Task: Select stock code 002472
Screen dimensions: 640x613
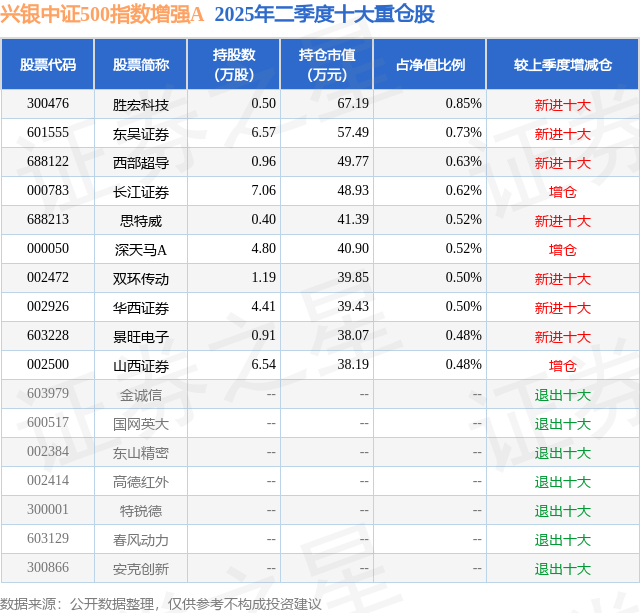Action: coord(48,278)
